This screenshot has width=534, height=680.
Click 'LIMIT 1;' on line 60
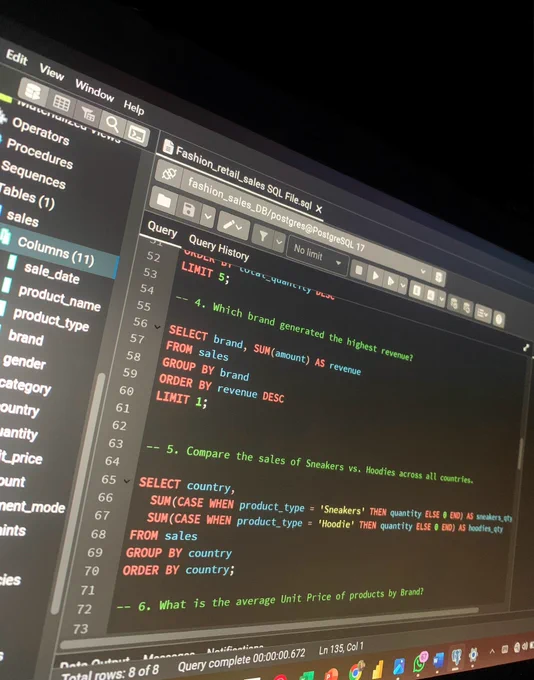pyautogui.click(x=181, y=399)
